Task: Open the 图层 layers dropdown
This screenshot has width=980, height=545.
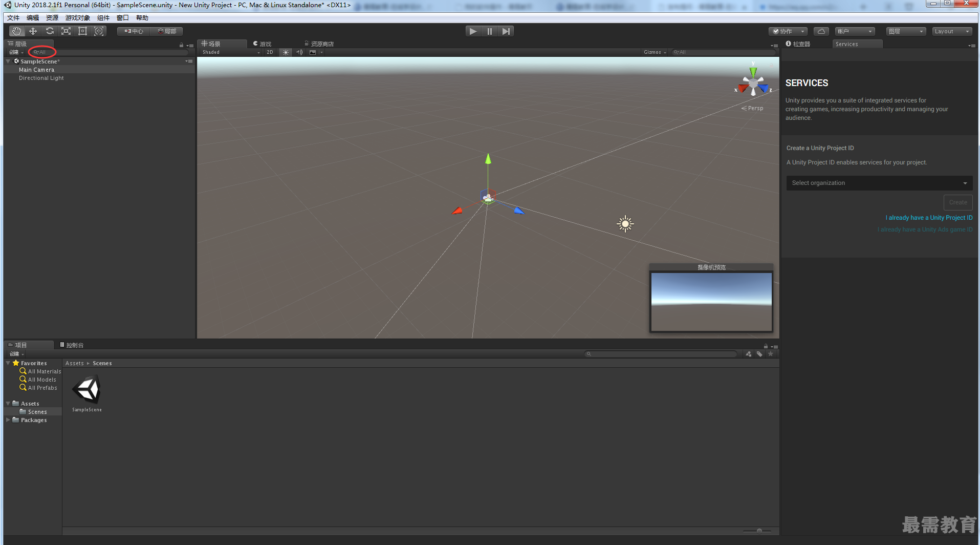Action: pyautogui.click(x=906, y=31)
